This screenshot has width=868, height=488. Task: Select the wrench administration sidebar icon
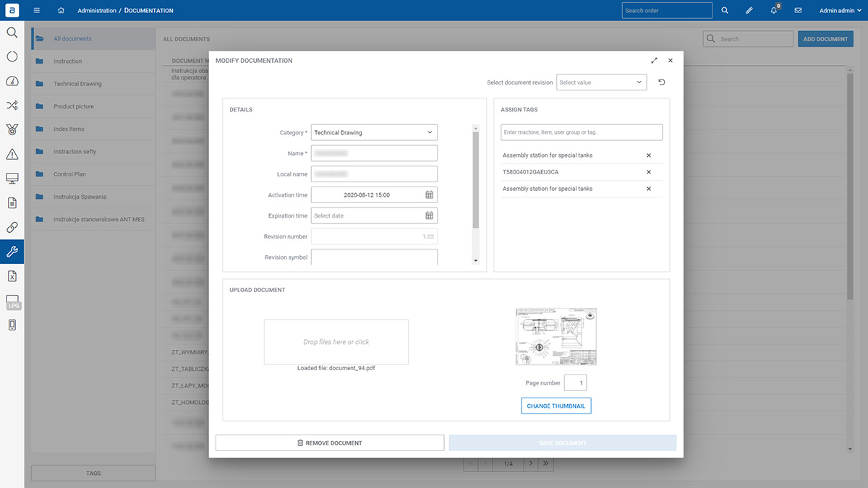pos(12,252)
